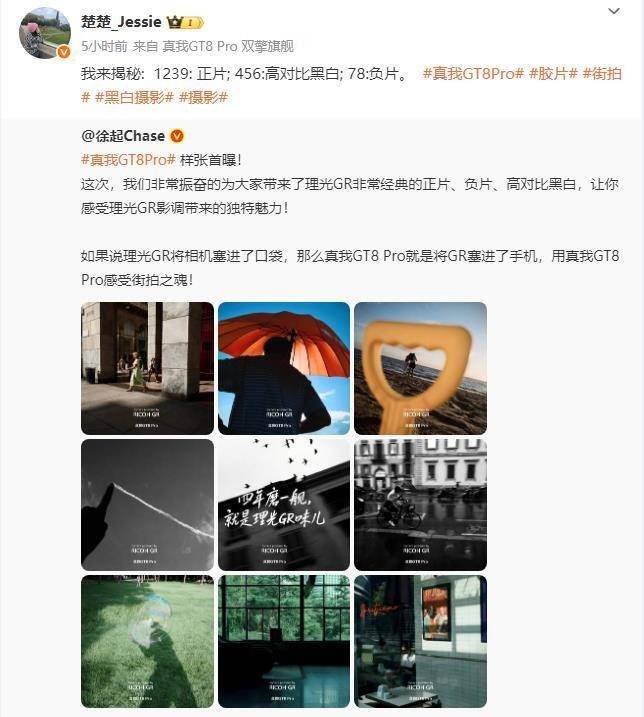View the orange umbrella photo
Viewport: 644px width, 717px height.
284,368
